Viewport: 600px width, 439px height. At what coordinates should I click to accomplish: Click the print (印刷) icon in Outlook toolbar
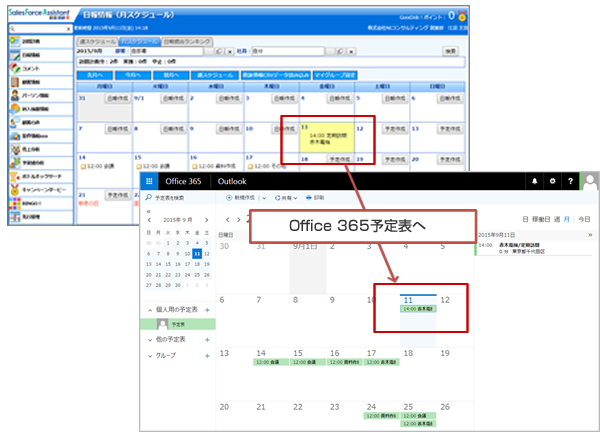(308, 198)
